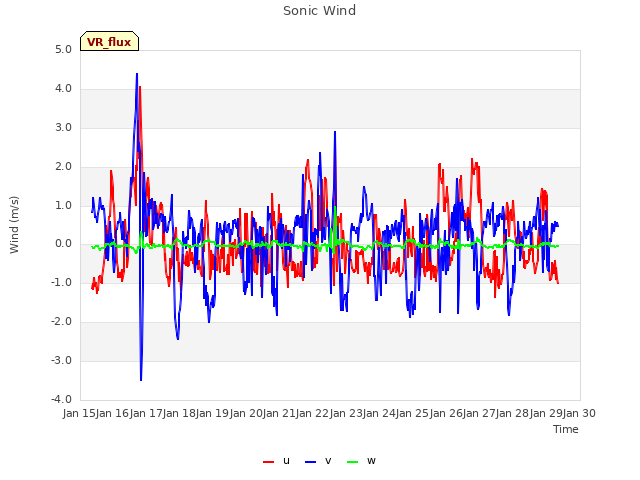The height and width of the screenshot is (480, 640).
Task: Click the Time axis title
Action: [565, 429]
